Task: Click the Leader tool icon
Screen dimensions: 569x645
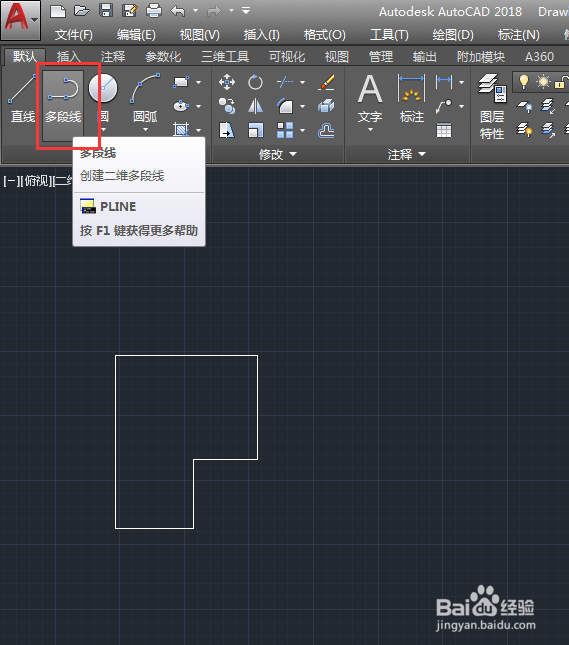Action: [444, 106]
